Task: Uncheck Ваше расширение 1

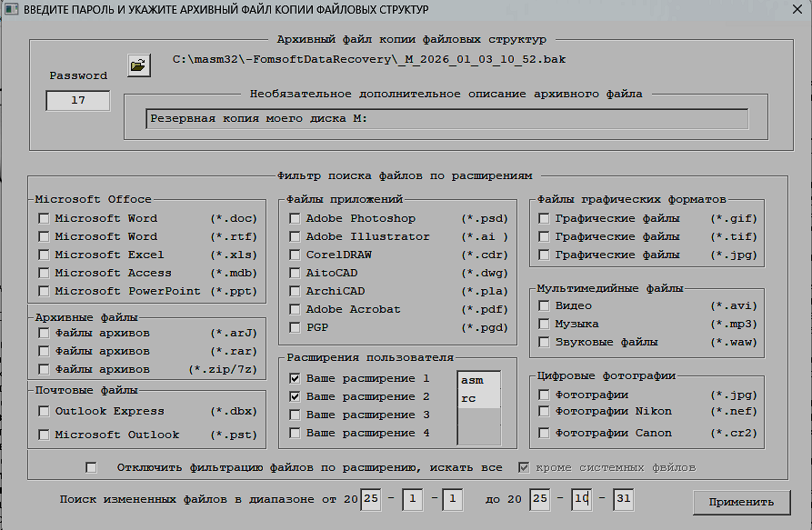Action: (x=294, y=378)
